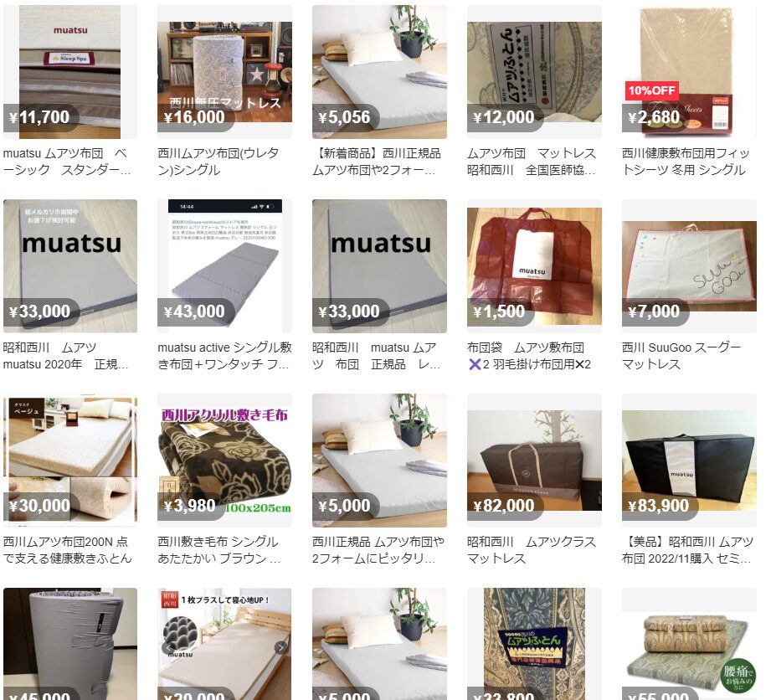
Task: Open the ¥16,000 西川無圧マットレス listing image
Action: tap(224, 72)
